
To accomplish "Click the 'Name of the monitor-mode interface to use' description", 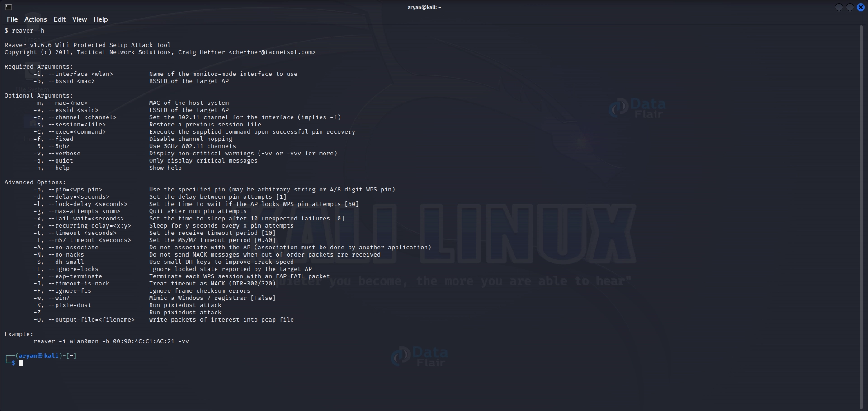I will (x=223, y=74).
